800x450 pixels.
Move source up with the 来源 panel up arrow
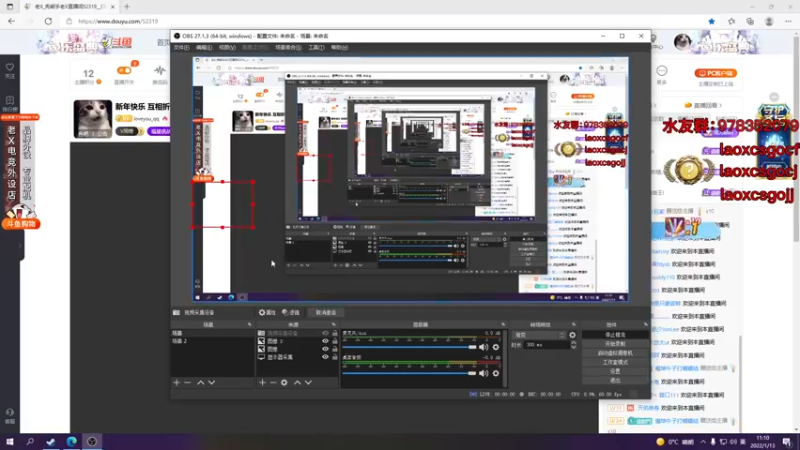pyautogui.click(x=297, y=383)
